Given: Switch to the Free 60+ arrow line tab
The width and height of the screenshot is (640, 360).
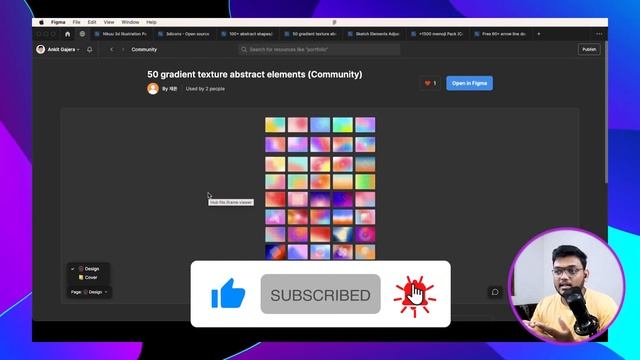Looking at the screenshot, I should pyautogui.click(x=500, y=34).
